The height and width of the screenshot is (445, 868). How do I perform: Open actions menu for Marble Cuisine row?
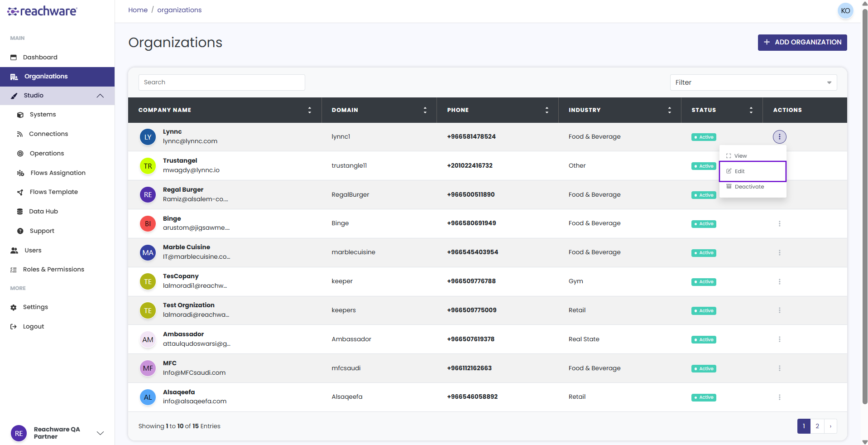(779, 253)
